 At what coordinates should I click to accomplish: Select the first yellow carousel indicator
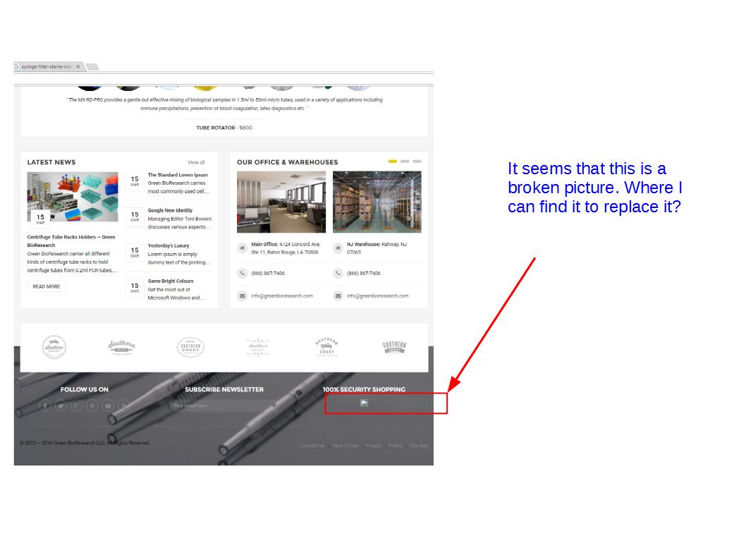[x=393, y=162]
